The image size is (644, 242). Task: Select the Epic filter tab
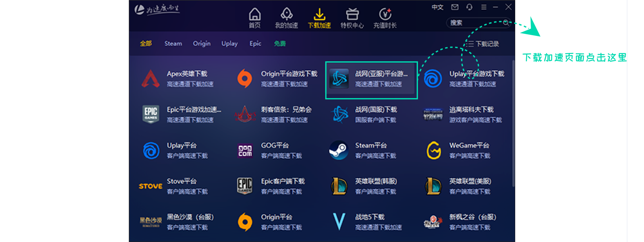click(255, 43)
